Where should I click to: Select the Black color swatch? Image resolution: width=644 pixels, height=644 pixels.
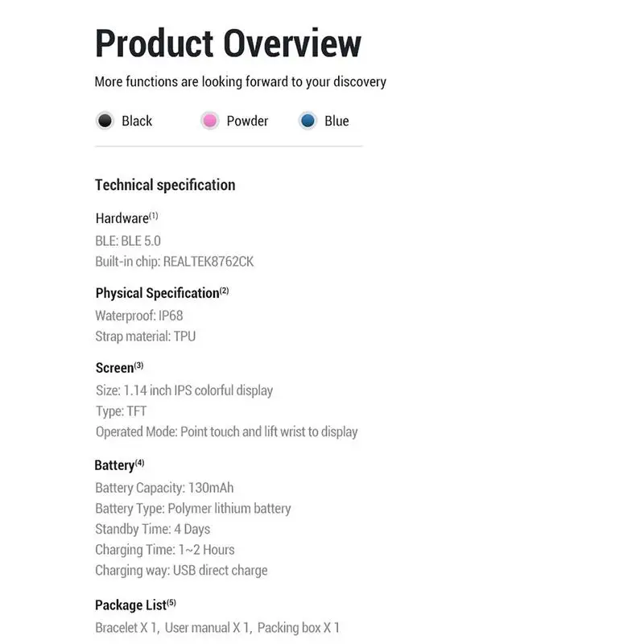pos(105,121)
